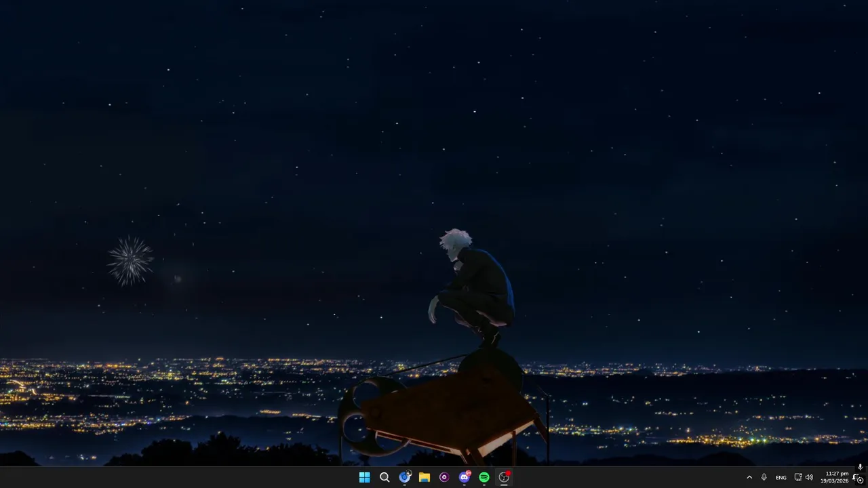Open the purple circular app taskbar icon
Image resolution: width=868 pixels, height=488 pixels.
coord(444,477)
